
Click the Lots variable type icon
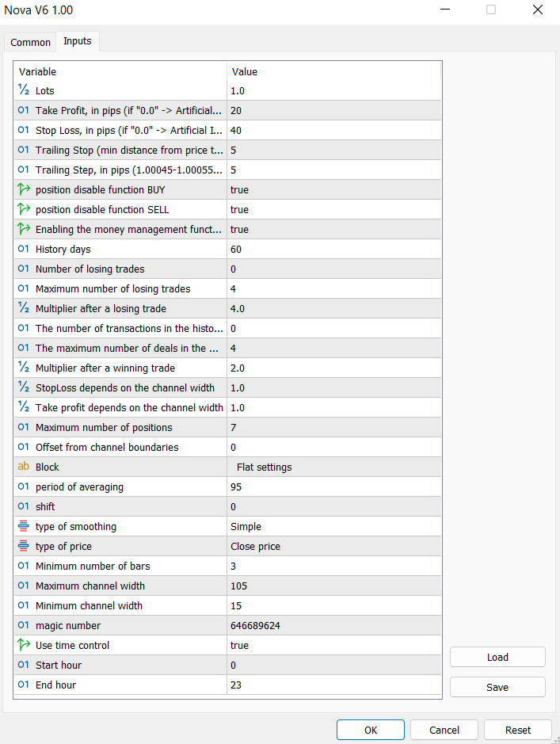pyautogui.click(x=24, y=91)
